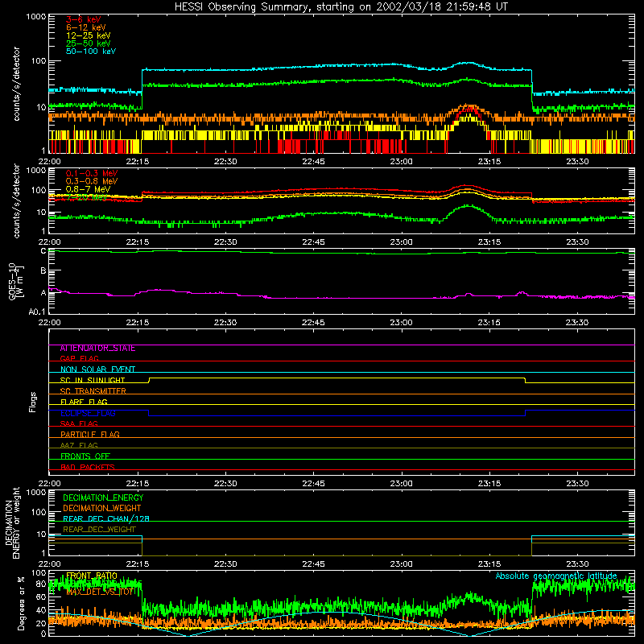The height and width of the screenshot is (644, 644).
Task: Select the NON_SOLAR_EVENT flag label
Action: pos(97,369)
